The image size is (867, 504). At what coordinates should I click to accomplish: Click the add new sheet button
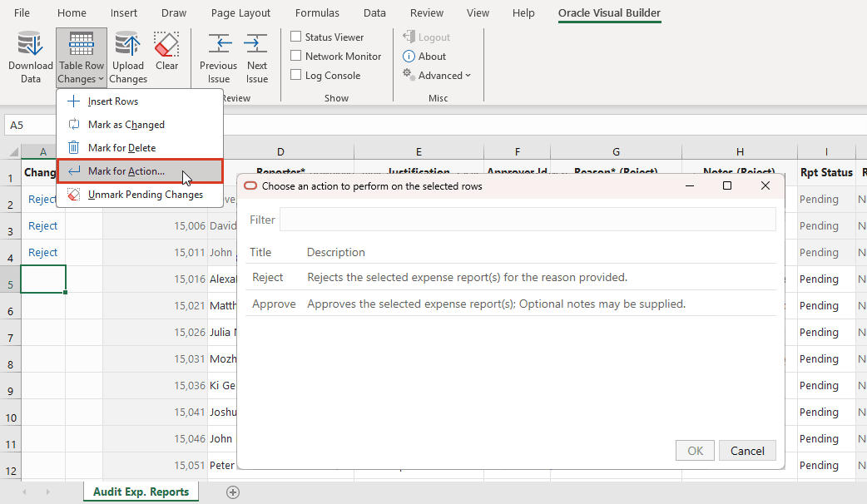[233, 492]
